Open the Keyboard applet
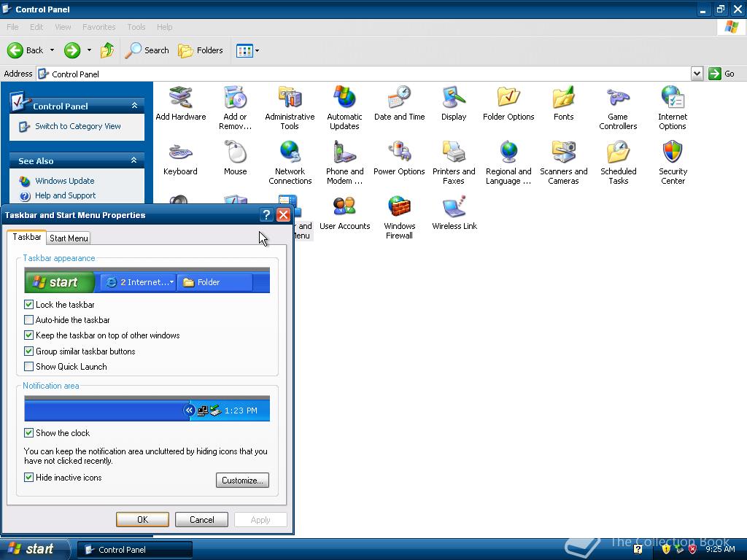This screenshot has width=747, height=560. [180, 158]
